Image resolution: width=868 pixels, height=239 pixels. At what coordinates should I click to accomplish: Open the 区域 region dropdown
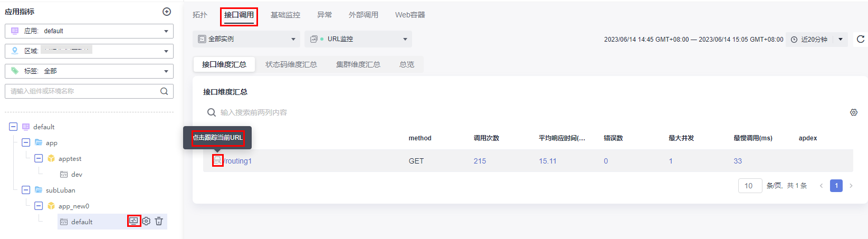coord(89,51)
